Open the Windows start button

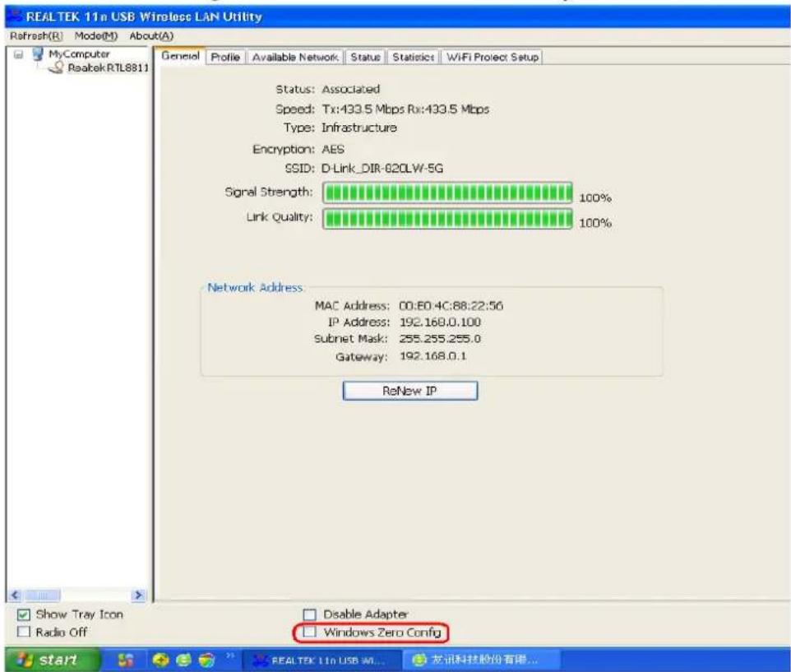53,660
